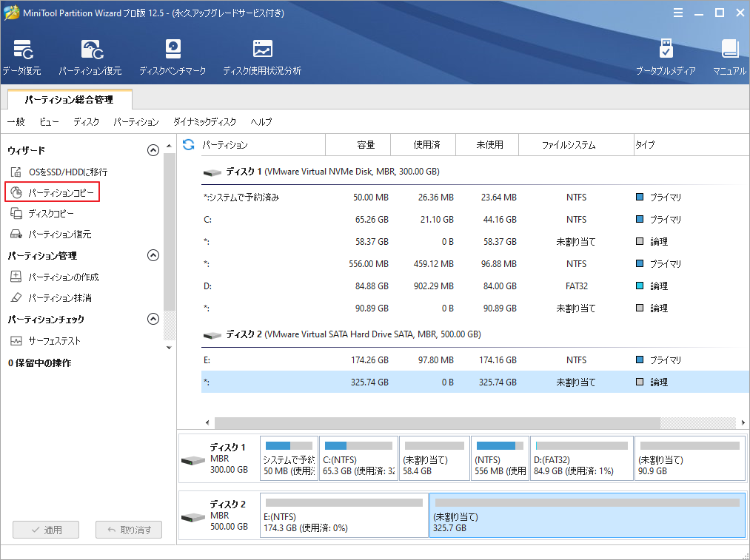The height and width of the screenshot is (560, 750).
Task: Collapse the ウィザード section
Action: click(x=153, y=149)
